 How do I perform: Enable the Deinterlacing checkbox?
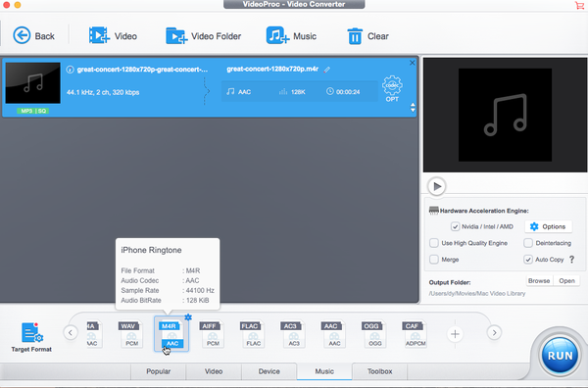tap(528, 243)
